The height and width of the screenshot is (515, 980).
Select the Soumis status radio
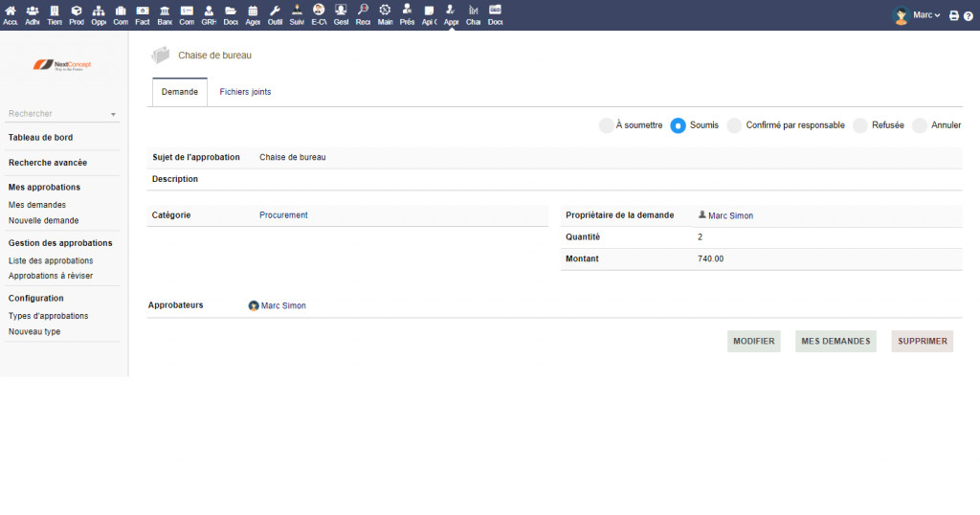click(679, 125)
